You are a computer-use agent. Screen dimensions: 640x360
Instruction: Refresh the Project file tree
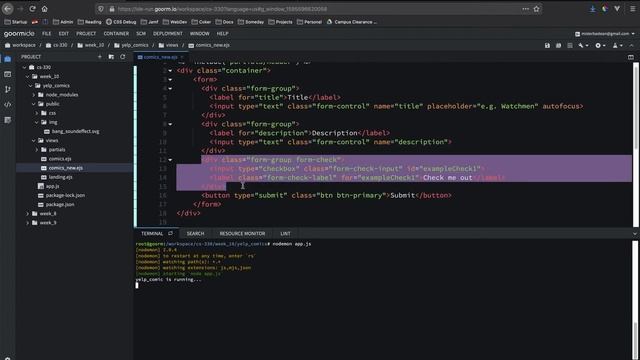pyautogui.click(x=122, y=57)
